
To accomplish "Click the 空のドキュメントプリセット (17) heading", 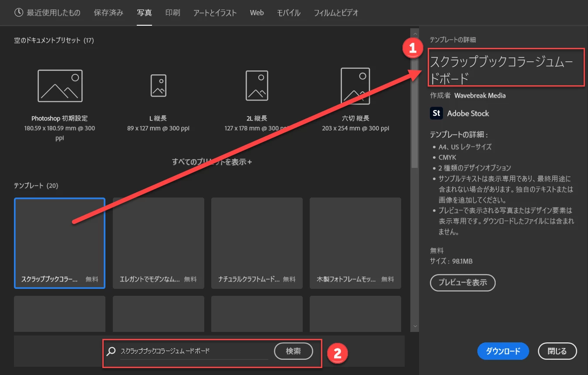I will point(54,40).
